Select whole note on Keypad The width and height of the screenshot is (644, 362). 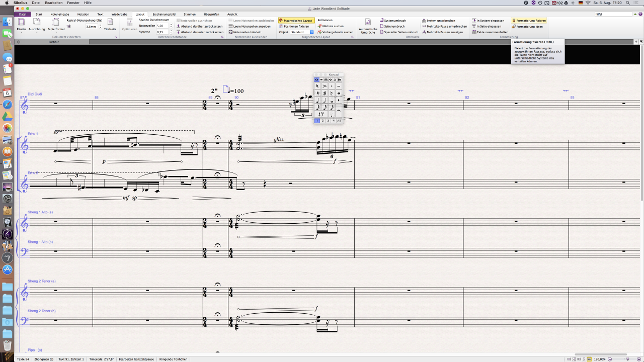click(332, 100)
